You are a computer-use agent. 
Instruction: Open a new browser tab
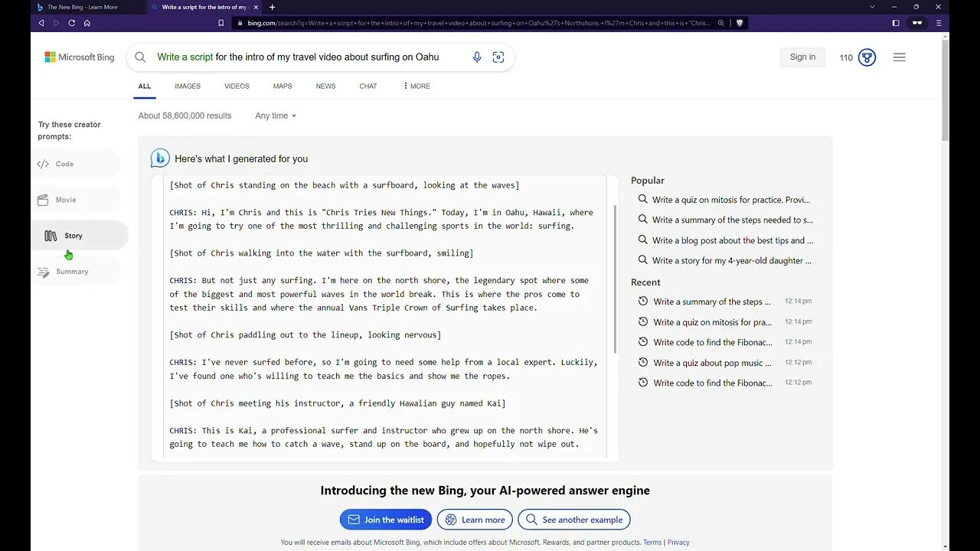point(272,7)
